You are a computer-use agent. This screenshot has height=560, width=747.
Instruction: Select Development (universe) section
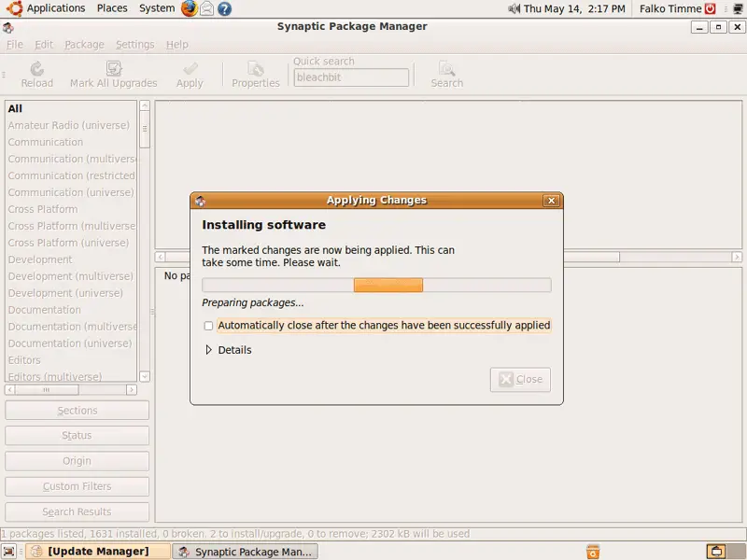[71, 293]
